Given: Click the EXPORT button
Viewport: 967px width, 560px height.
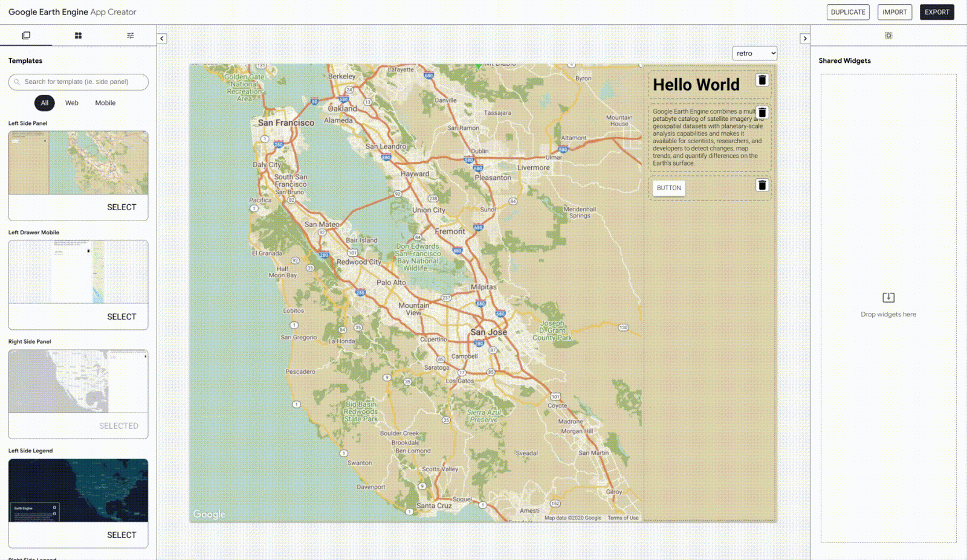Looking at the screenshot, I should click(937, 12).
